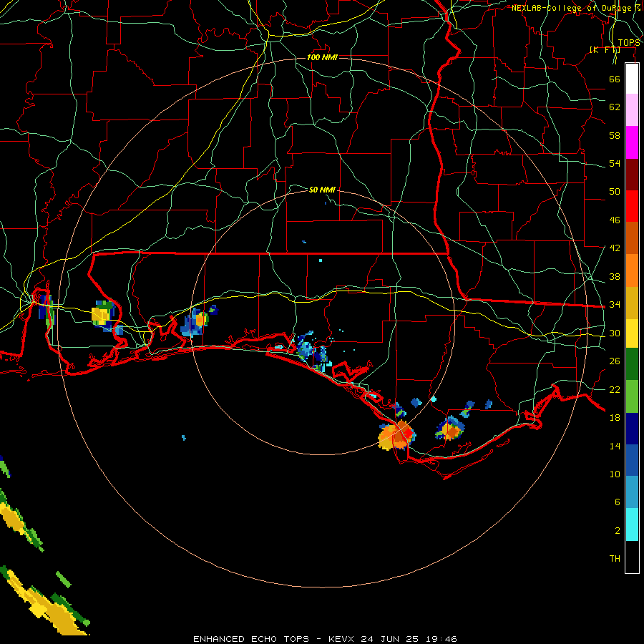
Task: Click the yellow storm cell near Mobile Bay
Action: coord(102,314)
